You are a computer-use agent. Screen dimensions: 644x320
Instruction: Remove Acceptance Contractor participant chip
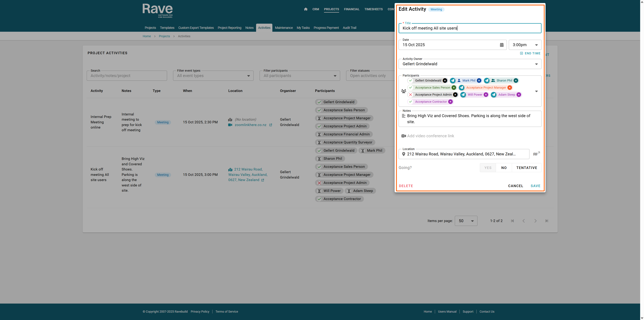pyautogui.click(x=450, y=102)
